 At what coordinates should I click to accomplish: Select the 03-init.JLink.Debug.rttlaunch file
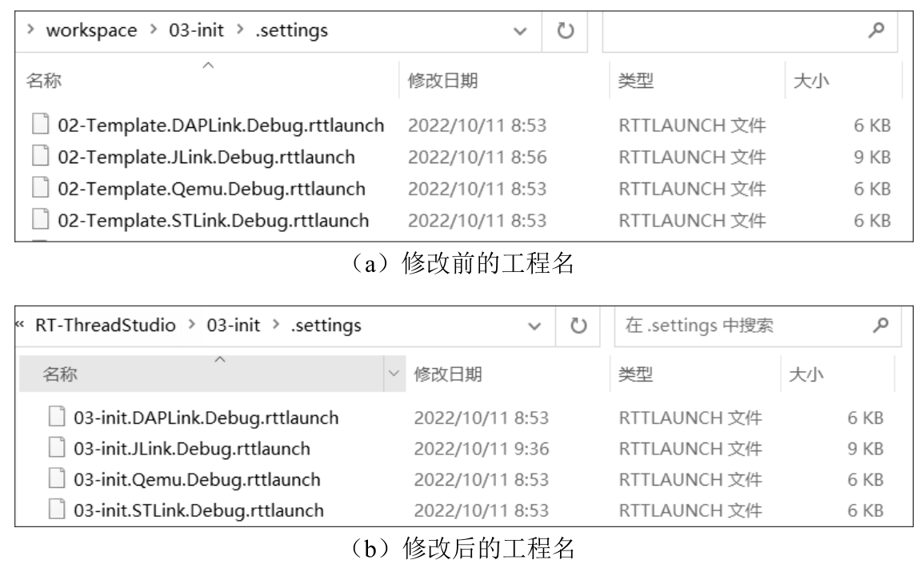(192, 449)
